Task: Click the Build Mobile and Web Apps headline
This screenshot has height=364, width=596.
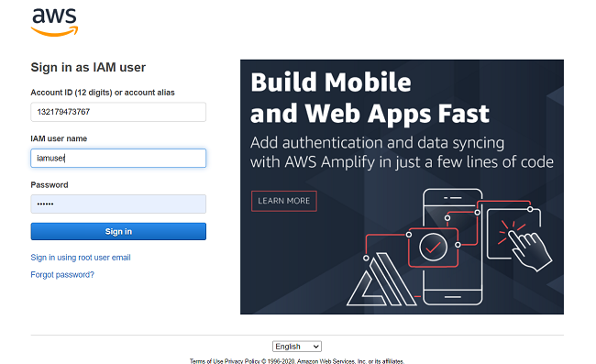Action: tap(370, 98)
